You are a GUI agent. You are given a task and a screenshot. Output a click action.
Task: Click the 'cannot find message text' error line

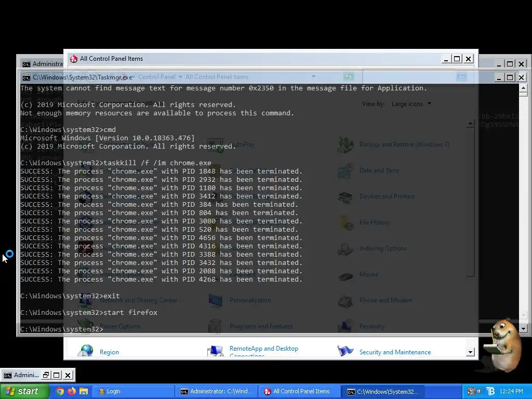coord(223,88)
